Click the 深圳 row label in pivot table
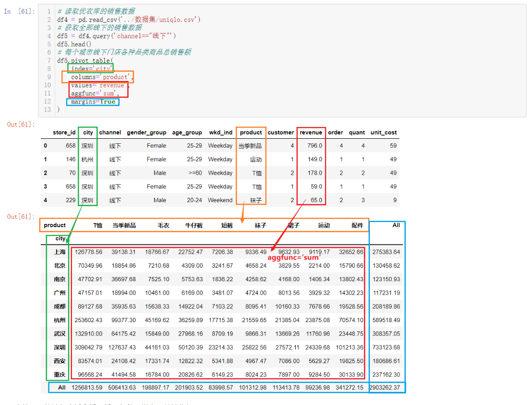Viewport: 532px width, 405px height. (60, 347)
